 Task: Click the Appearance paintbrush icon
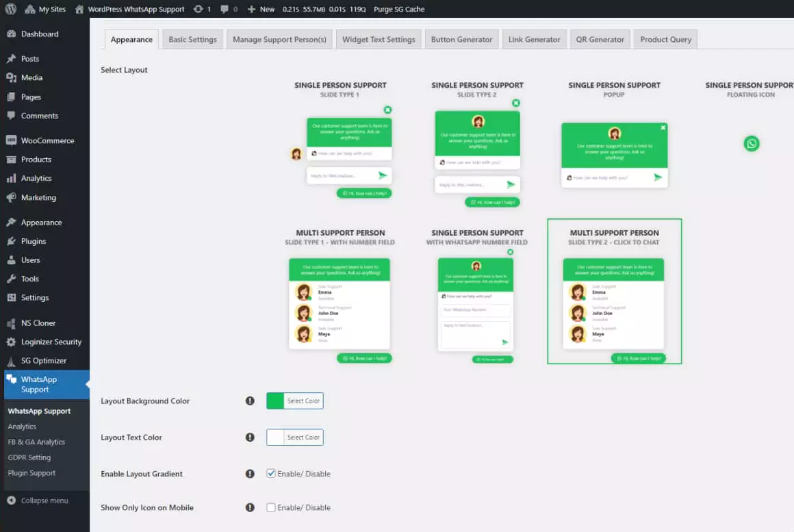[x=11, y=223]
